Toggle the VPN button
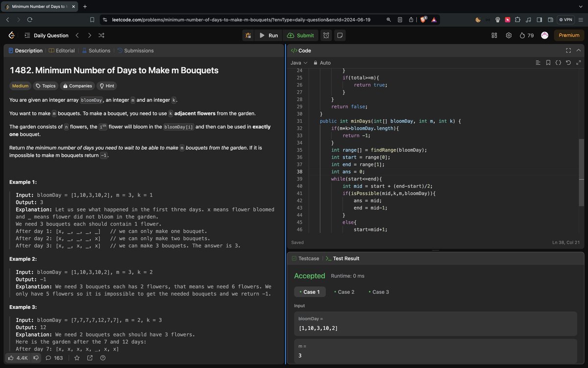 (x=566, y=20)
